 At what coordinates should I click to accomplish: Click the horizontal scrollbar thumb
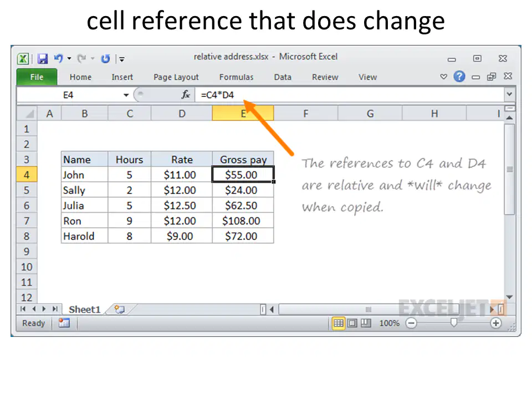tap(369, 309)
